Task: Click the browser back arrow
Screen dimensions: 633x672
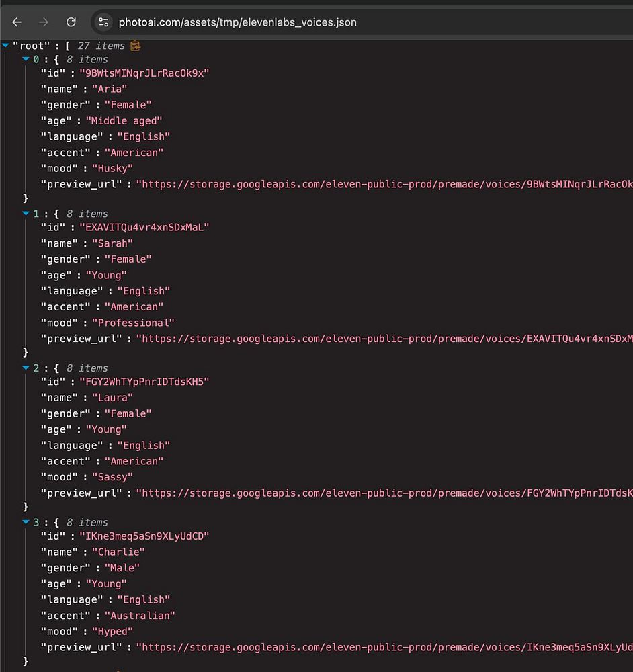Action: coord(17,22)
